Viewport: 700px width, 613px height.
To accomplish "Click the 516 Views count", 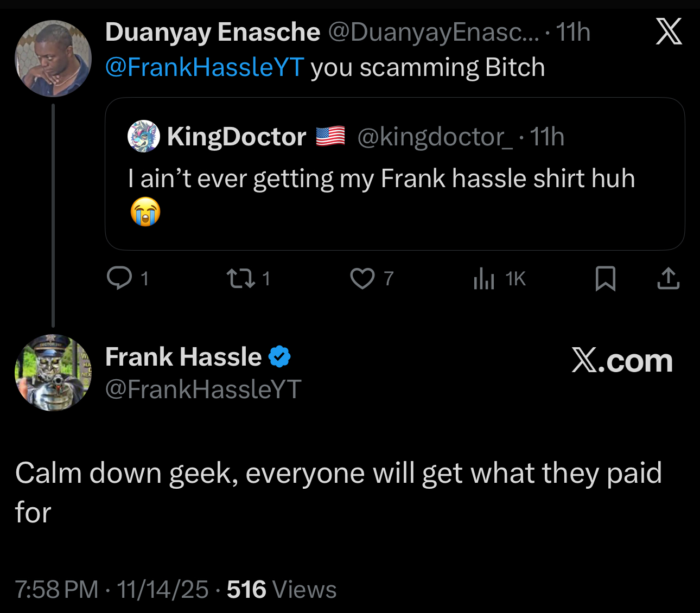I will tap(281, 589).
